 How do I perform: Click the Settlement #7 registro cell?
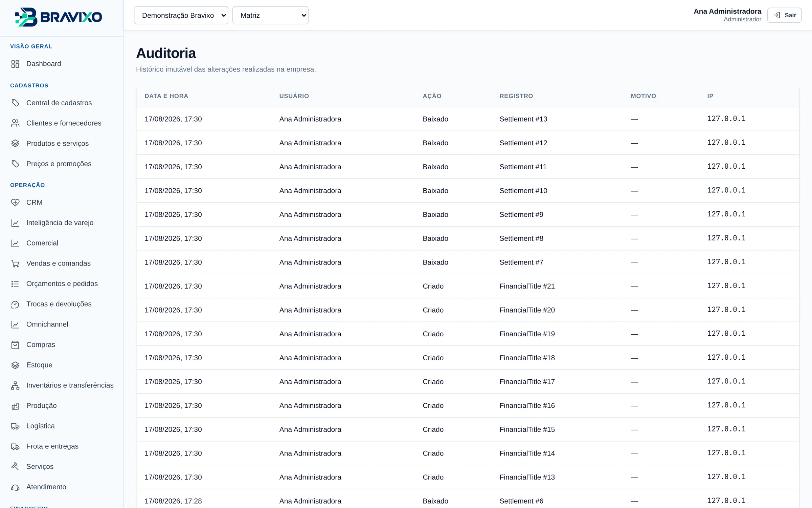coord(521,262)
